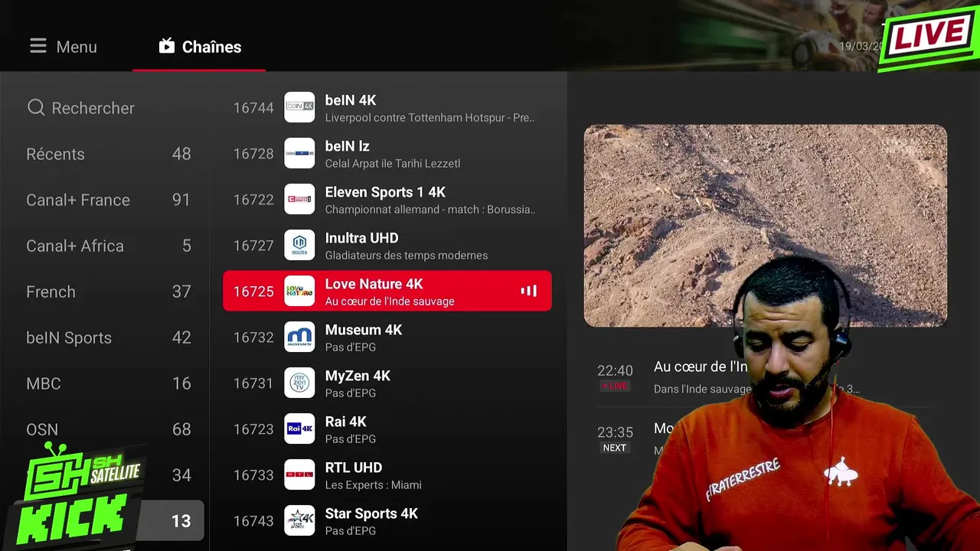This screenshot has width=980, height=551.
Task: Open the Canal+ Africa category
Action: coord(108,246)
